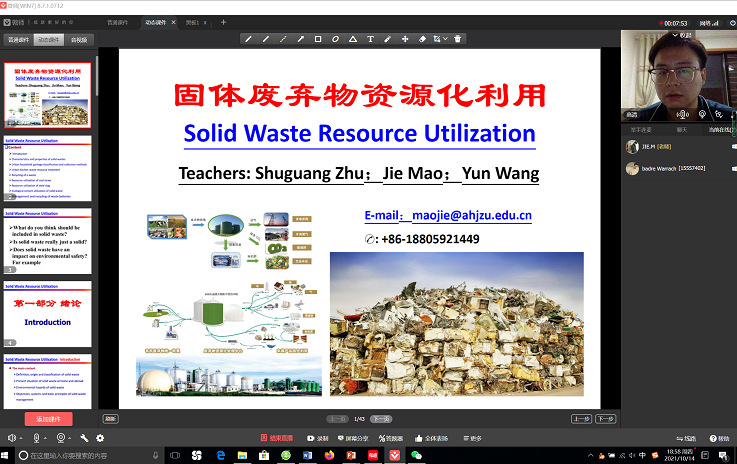The height and width of the screenshot is (464, 737).
Task: Click the trash icon to clear annotations
Action: [x=458, y=39]
